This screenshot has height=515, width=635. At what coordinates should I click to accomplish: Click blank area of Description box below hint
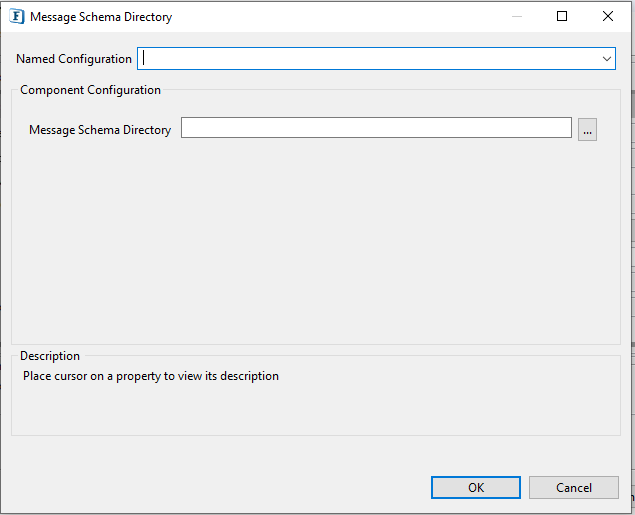316,409
